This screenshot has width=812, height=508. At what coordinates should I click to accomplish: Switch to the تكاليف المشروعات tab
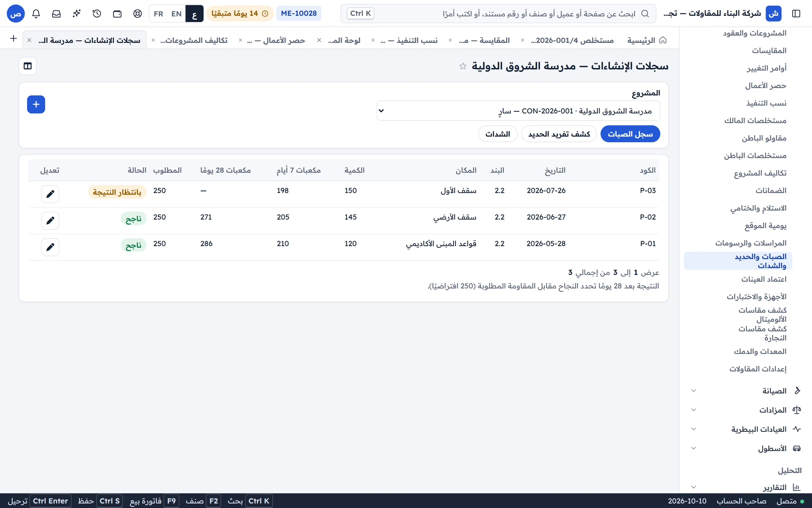[x=194, y=40]
